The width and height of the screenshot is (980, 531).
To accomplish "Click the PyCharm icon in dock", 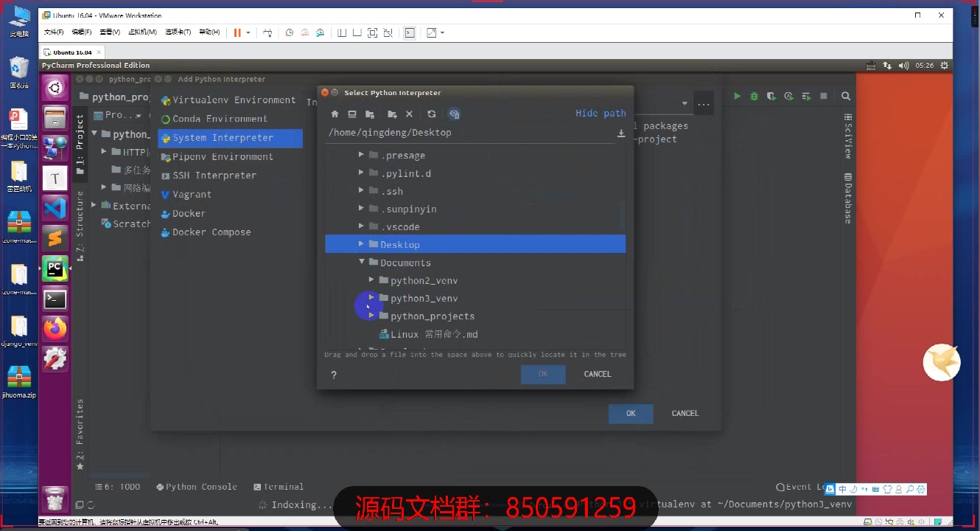I will click(x=55, y=268).
